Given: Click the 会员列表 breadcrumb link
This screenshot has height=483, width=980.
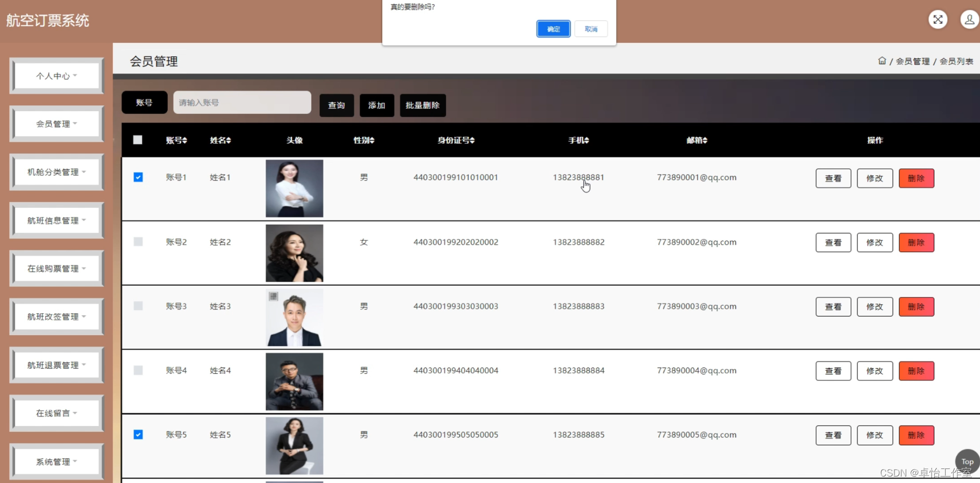Looking at the screenshot, I should [956, 61].
